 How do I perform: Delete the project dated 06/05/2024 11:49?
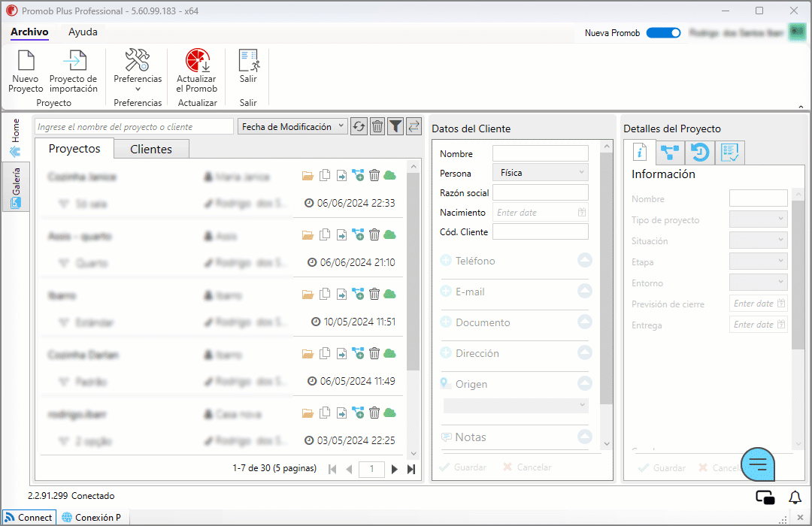point(374,354)
